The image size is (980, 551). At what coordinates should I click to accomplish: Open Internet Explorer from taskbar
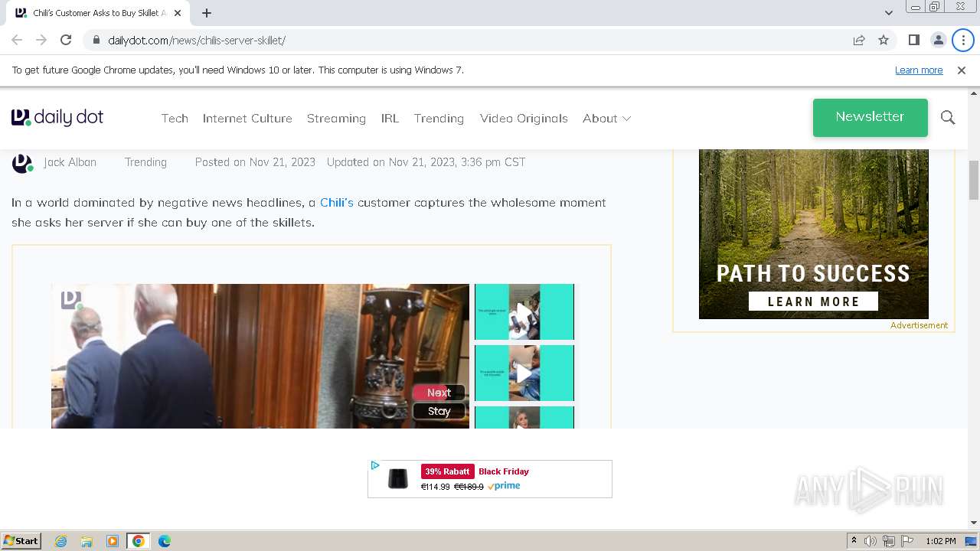coord(60,541)
